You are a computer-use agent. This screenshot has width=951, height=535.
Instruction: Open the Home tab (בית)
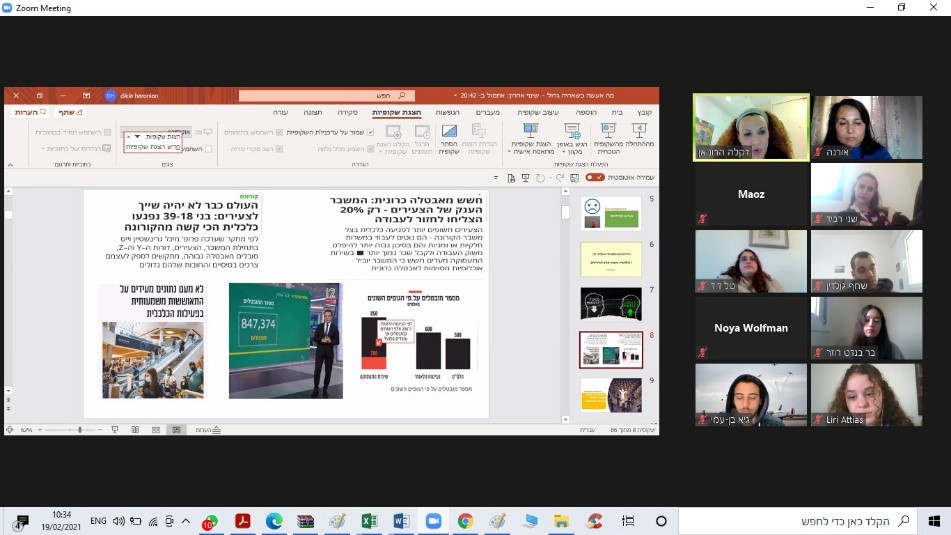(617, 112)
